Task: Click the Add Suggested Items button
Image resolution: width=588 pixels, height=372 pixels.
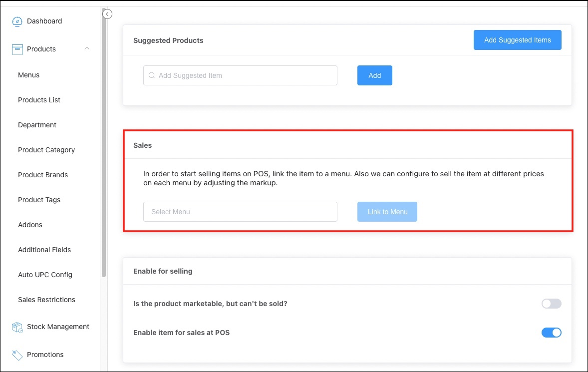Action: point(517,40)
